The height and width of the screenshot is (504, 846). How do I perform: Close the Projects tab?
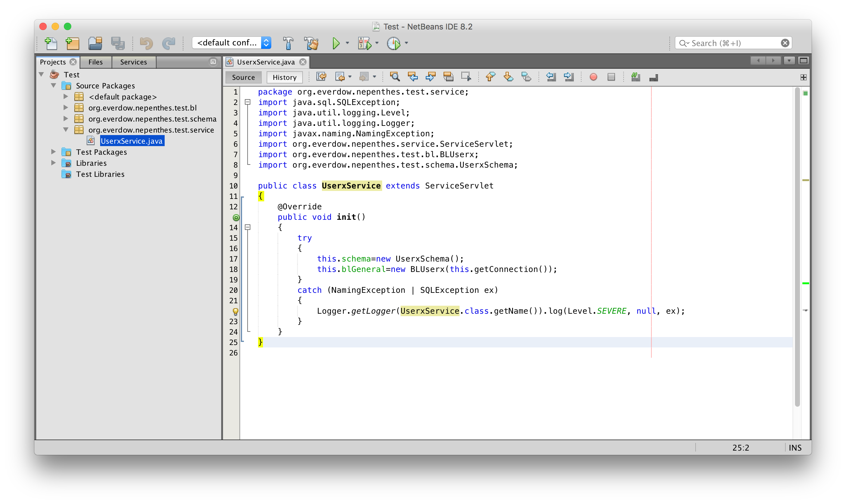click(73, 62)
